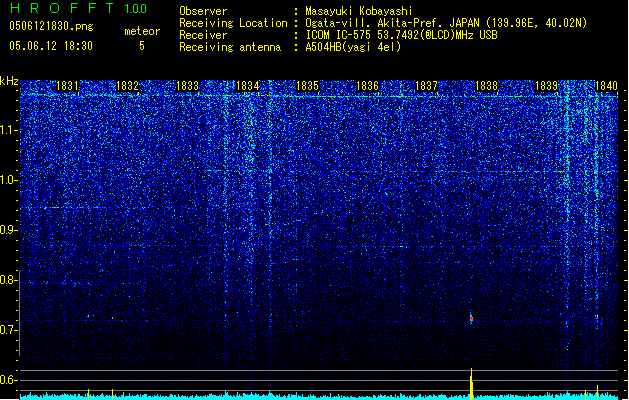Click the meteor count value 5

coord(142,46)
